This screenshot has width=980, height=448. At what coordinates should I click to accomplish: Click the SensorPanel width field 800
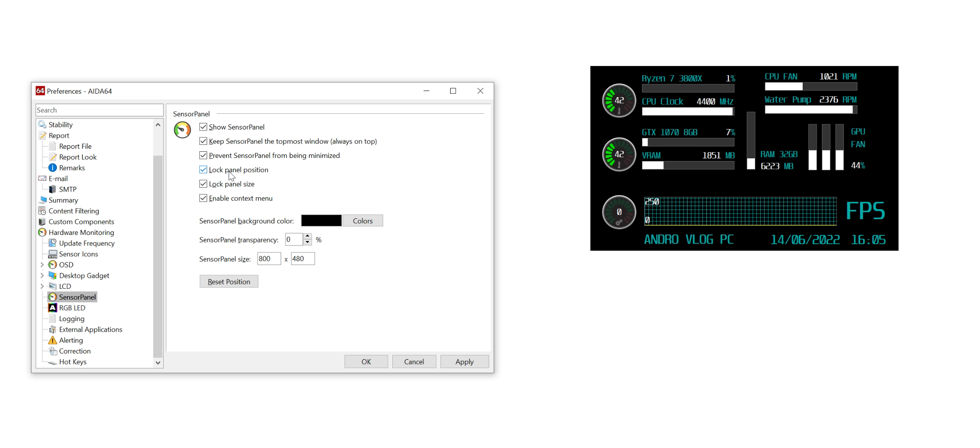(269, 259)
